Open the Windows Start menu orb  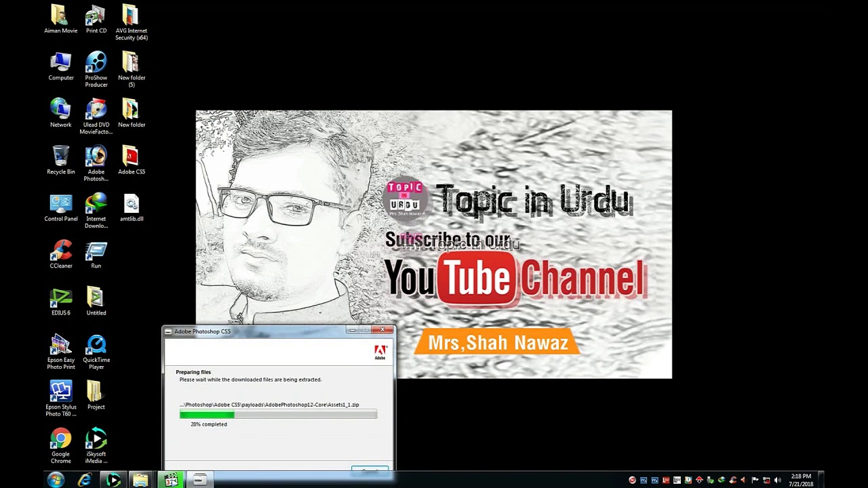click(56, 480)
